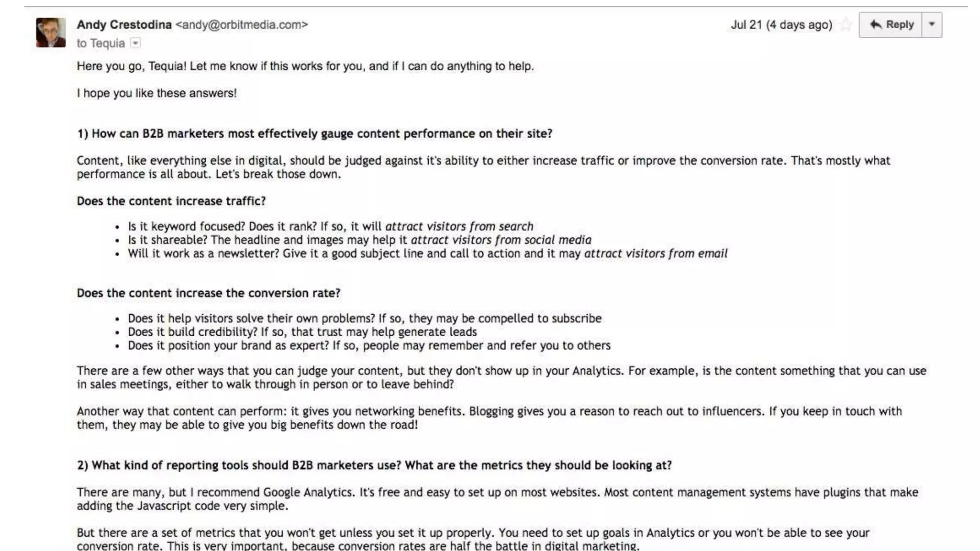This screenshot has height=551, width=980.
Task: Click the Jul 21 date stamp
Action: coord(781,25)
